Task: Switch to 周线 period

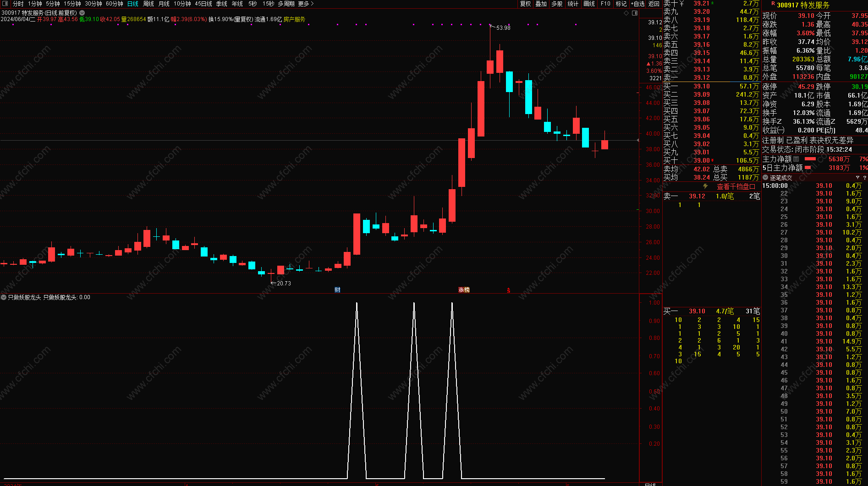Action: (148, 4)
